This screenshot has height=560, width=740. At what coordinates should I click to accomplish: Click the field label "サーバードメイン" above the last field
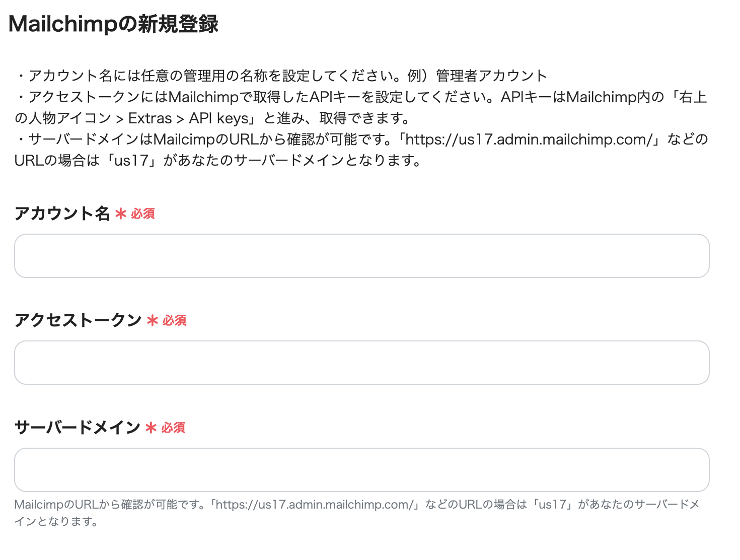(x=78, y=428)
